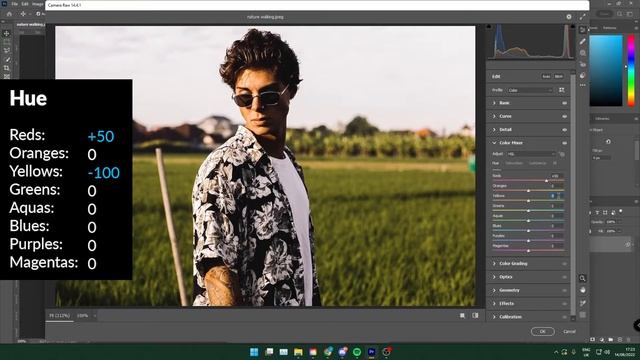Select the Edit tool icon in Camera Raw

[582, 30]
